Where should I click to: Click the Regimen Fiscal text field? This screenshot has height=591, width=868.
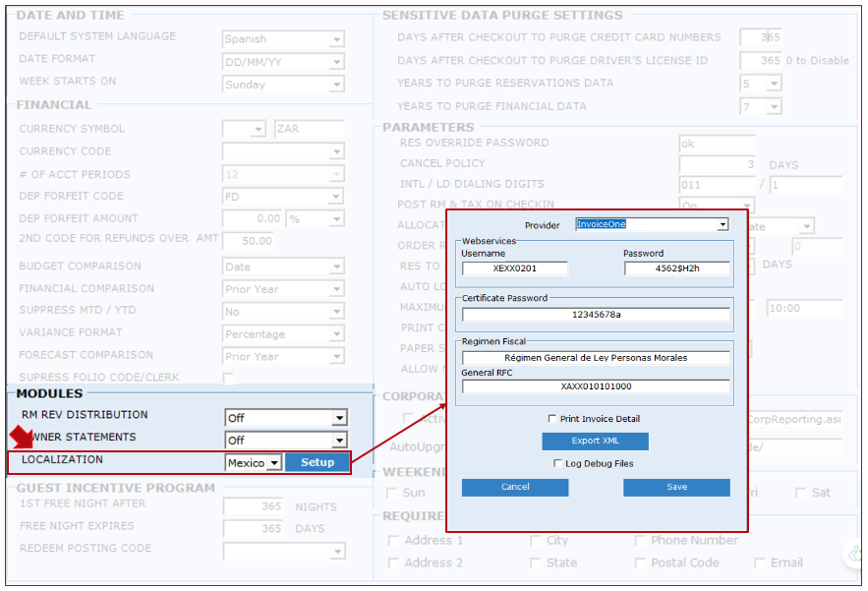[596, 358]
